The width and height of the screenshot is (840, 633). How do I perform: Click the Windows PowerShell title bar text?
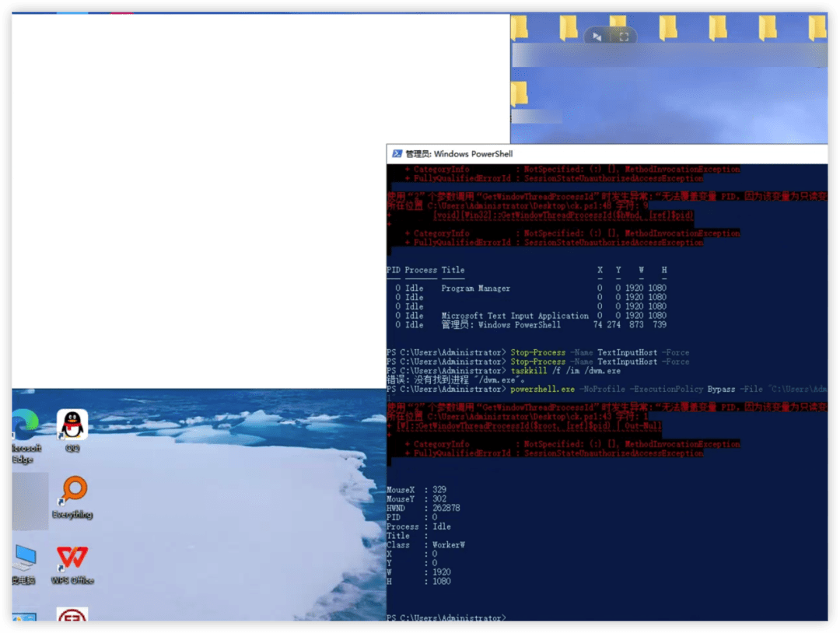coord(459,154)
